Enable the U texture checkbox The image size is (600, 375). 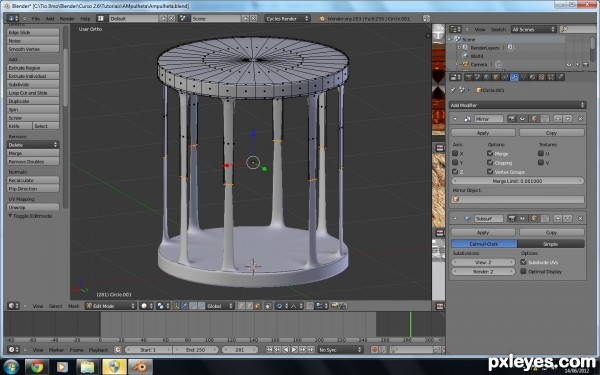coord(540,153)
